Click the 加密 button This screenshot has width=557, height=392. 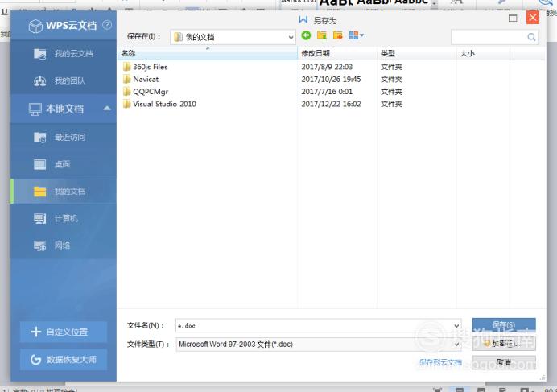tap(504, 344)
